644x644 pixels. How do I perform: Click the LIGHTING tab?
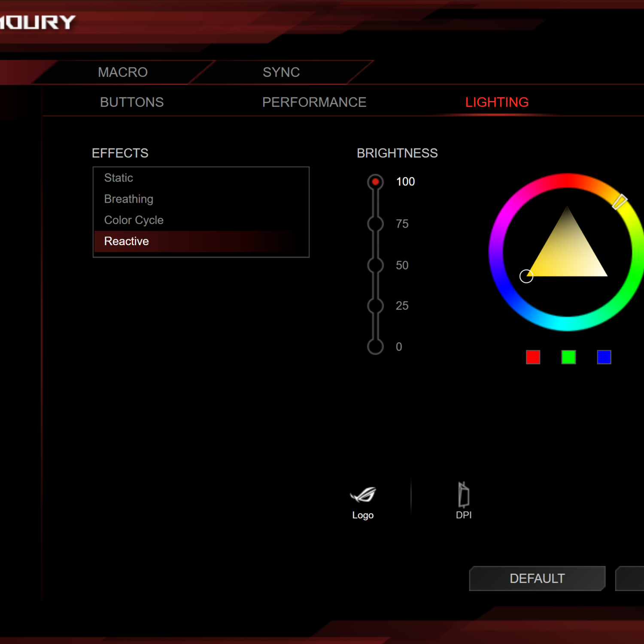click(497, 102)
